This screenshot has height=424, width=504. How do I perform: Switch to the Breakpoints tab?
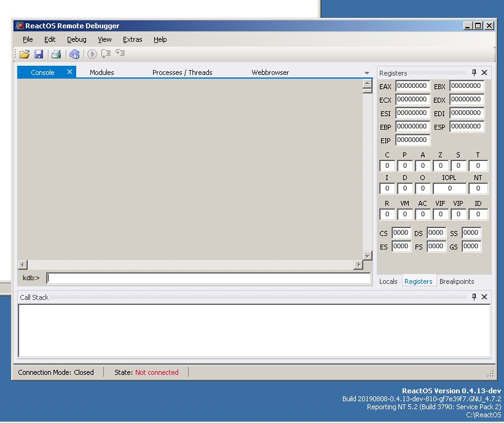pyautogui.click(x=457, y=281)
